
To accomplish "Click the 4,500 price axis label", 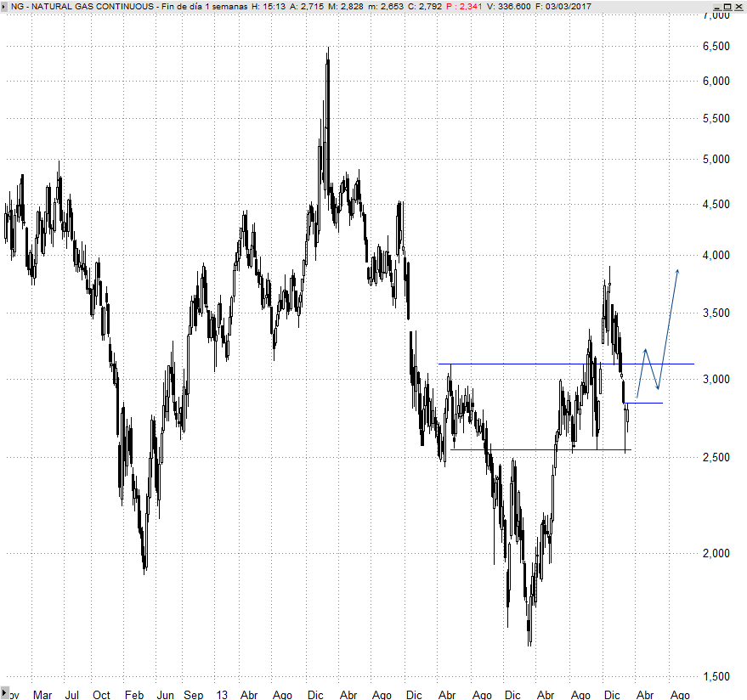I will pos(716,204).
